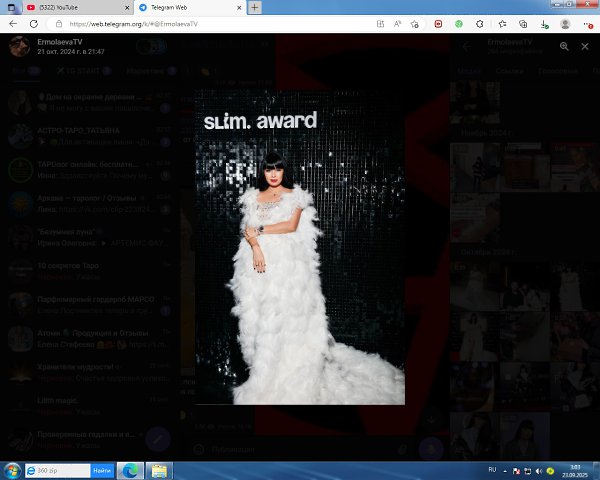Click the Найти search button in taskbar

pyautogui.click(x=102, y=470)
